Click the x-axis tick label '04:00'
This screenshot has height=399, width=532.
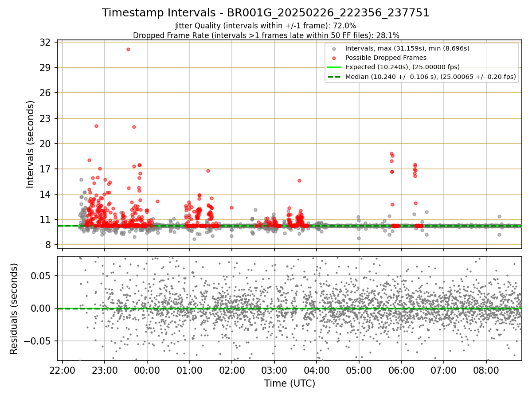tap(317, 371)
